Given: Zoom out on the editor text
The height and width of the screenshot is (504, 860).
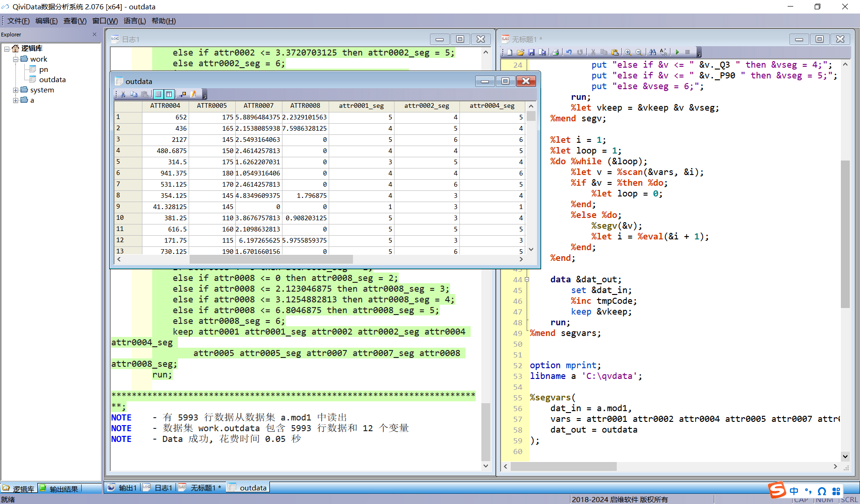Looking at the screenshot, I should [639, 52].
